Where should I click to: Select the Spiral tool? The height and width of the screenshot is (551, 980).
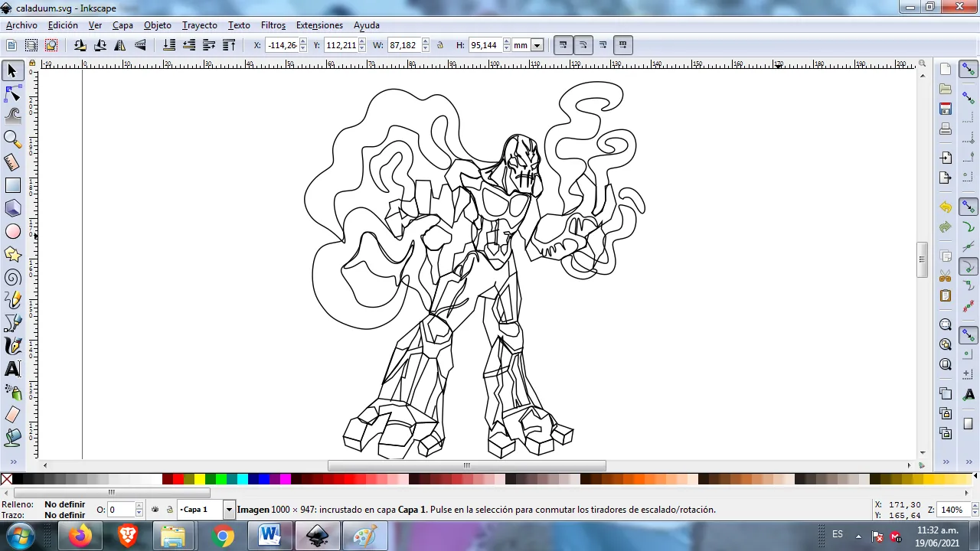click(12, 277)
